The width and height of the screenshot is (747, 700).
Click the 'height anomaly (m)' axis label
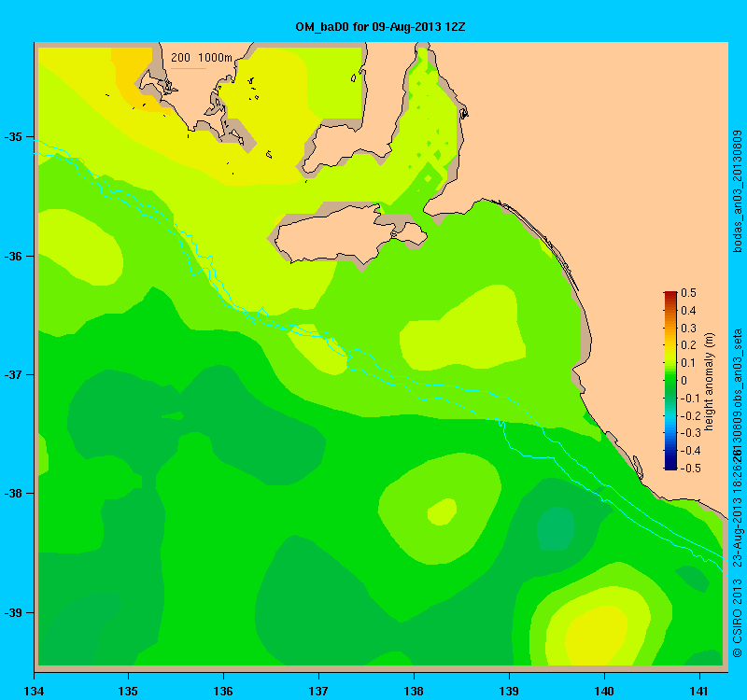pos(710,382)
